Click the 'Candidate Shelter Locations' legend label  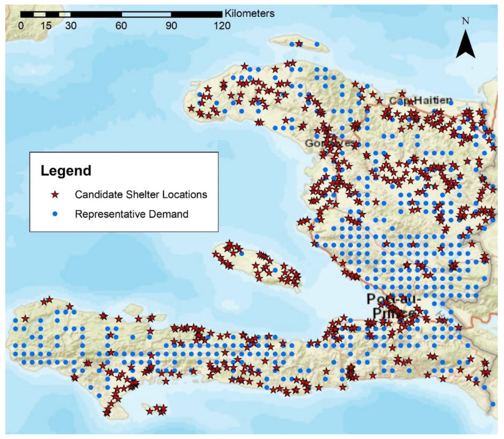(141, 195)
